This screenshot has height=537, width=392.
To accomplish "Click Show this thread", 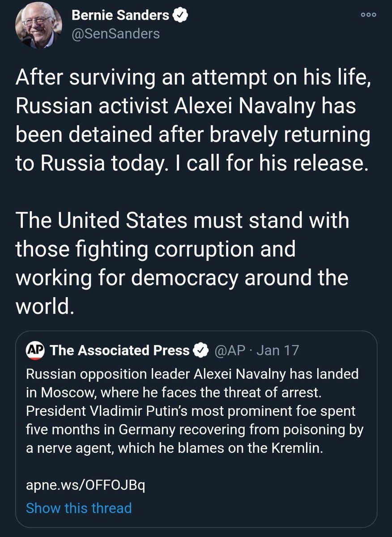I will coord(79,508).
